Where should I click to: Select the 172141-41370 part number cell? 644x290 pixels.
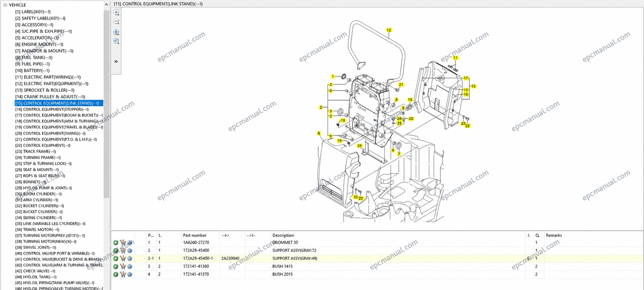pos(196,274)
